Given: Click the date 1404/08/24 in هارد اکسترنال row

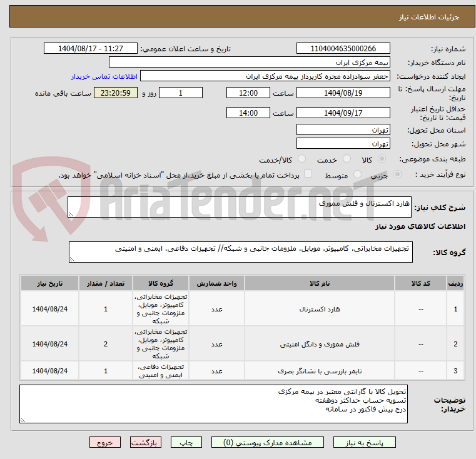Looking at the screenshot, I should [x=50, y=309].
